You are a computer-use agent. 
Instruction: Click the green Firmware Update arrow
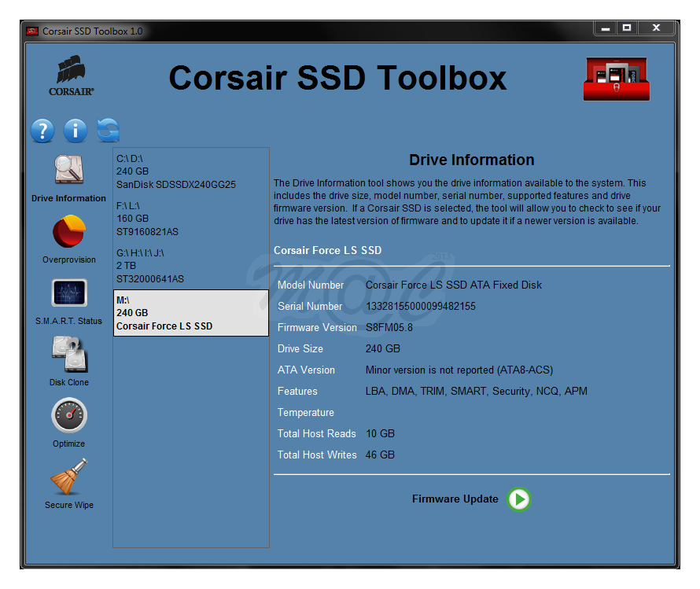pyautogui.click(x=519, y=499)
